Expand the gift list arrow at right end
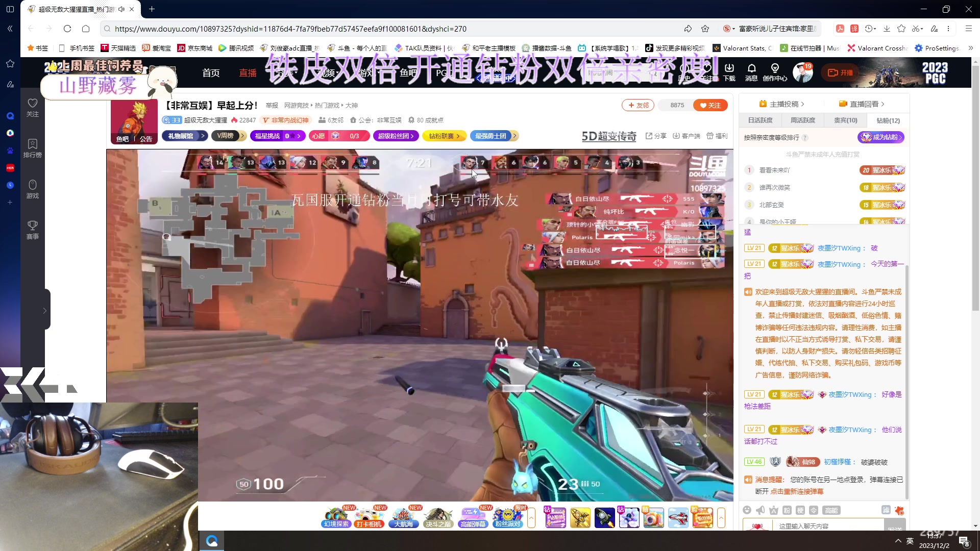This screenshot has width=980, height=551. click(721, 518)
